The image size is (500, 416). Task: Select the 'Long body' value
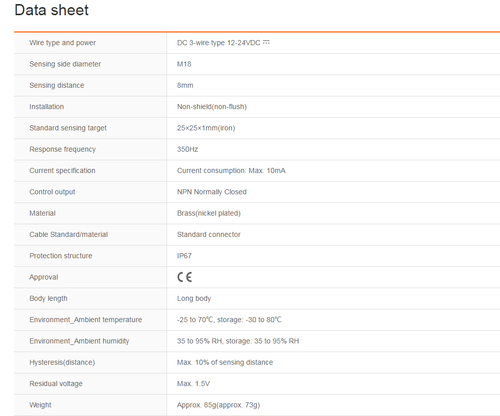click(x=194, y=299)
